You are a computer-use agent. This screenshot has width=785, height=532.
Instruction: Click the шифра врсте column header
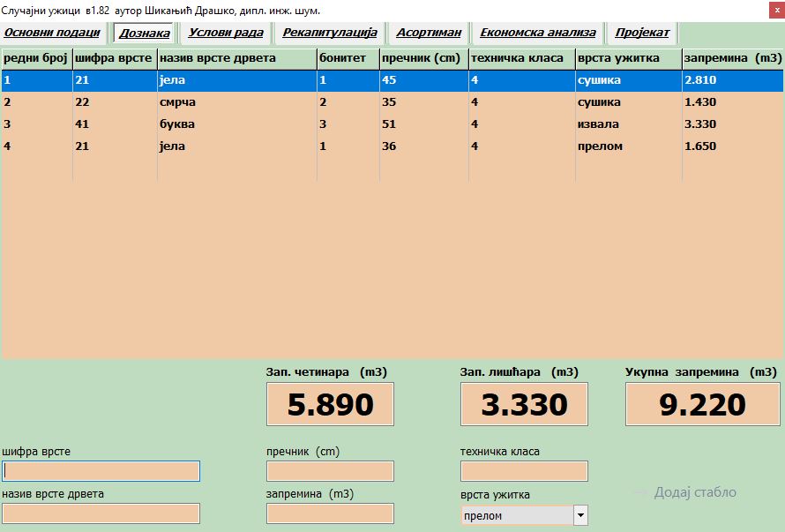click(115, 58)
